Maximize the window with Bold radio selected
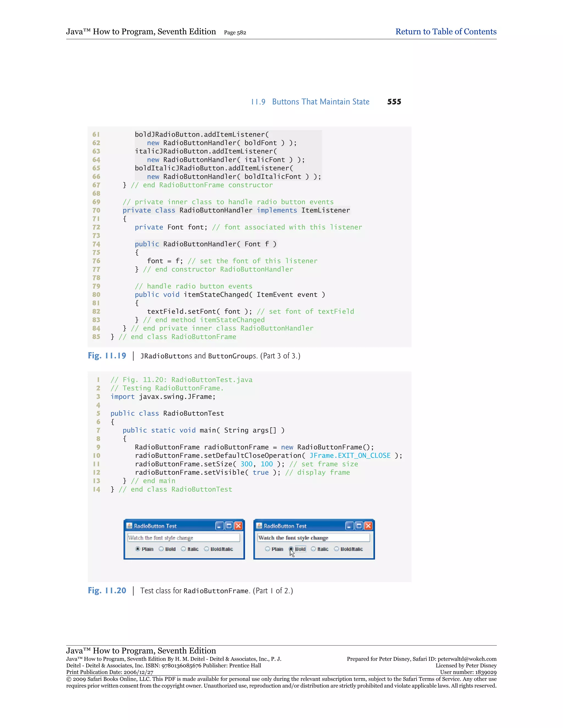The height and width of the screenshot is (728, 563). click(x=358, y=526)
